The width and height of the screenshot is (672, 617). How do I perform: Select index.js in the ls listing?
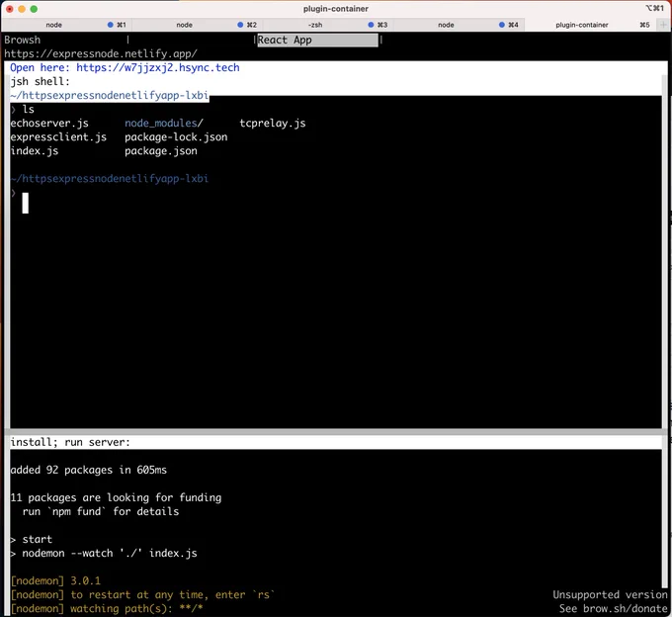(35, 151)
